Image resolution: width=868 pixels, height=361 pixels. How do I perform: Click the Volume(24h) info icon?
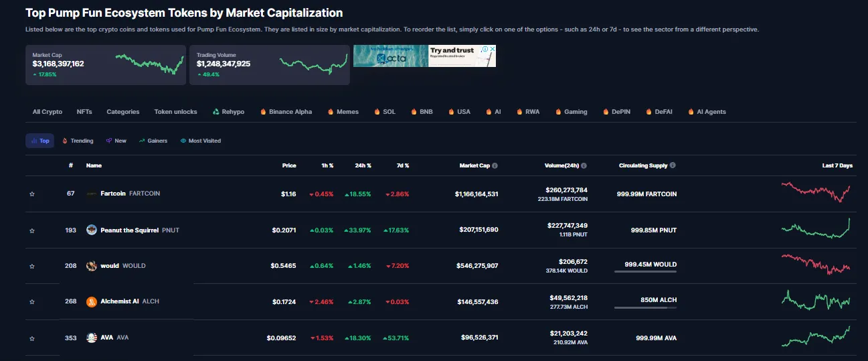pos(584,165)
